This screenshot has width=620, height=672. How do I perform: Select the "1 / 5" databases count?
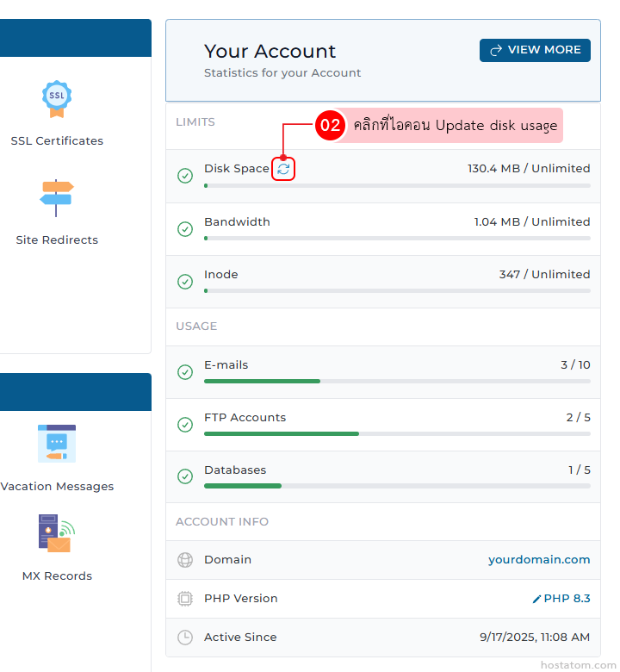point(580,470)
